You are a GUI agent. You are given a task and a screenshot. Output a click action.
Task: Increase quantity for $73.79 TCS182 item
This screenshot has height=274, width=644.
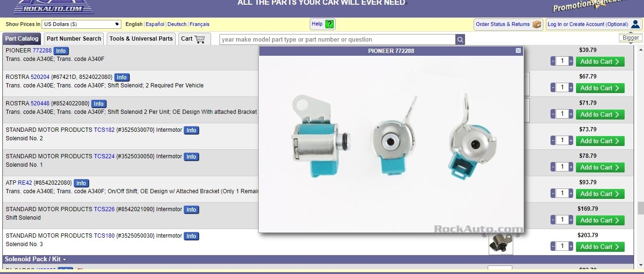point(571,141)
